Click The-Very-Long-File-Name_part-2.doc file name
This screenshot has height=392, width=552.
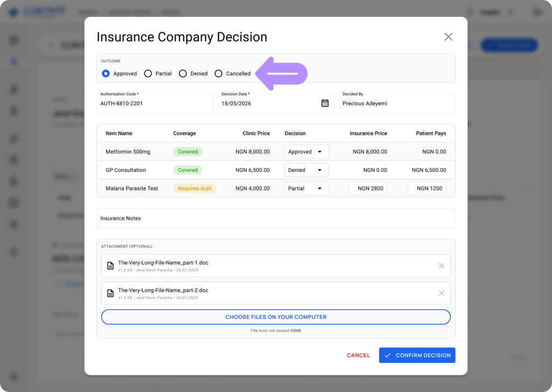click(163, 290)
